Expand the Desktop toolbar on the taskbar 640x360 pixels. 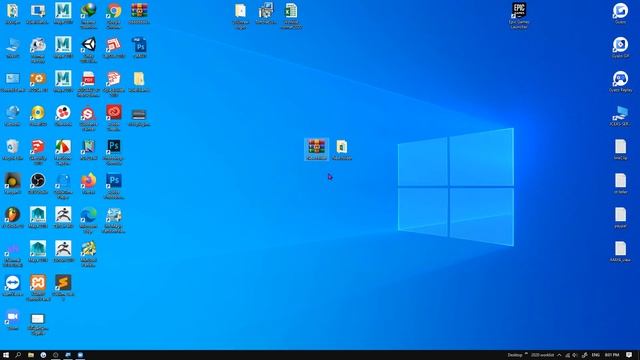526,354
